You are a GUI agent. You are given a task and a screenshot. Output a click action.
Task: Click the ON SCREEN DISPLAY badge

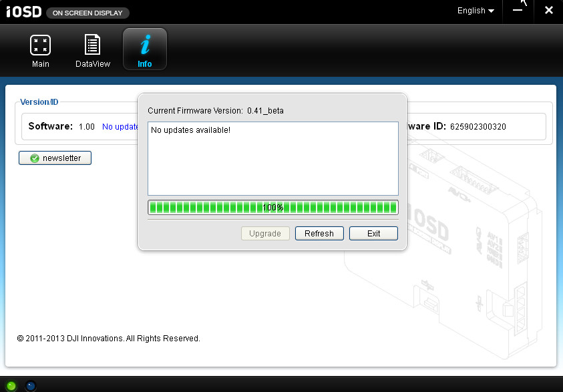tap(87, 13)
